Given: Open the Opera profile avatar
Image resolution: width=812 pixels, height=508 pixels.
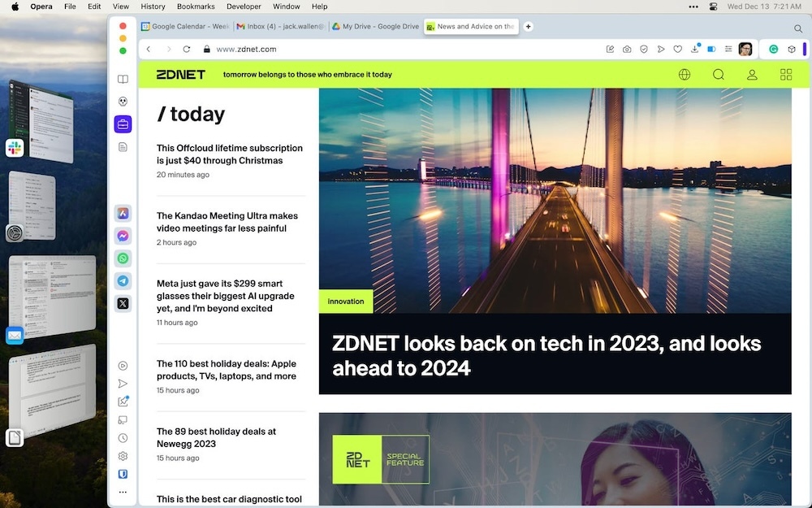Looking at the screenshot, I should coord(745,50).
